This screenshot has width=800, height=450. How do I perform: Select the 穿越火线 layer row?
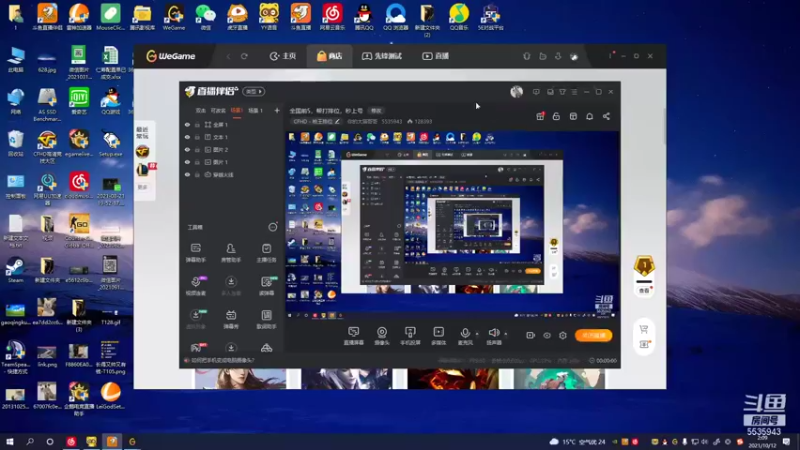click(231, 174)
